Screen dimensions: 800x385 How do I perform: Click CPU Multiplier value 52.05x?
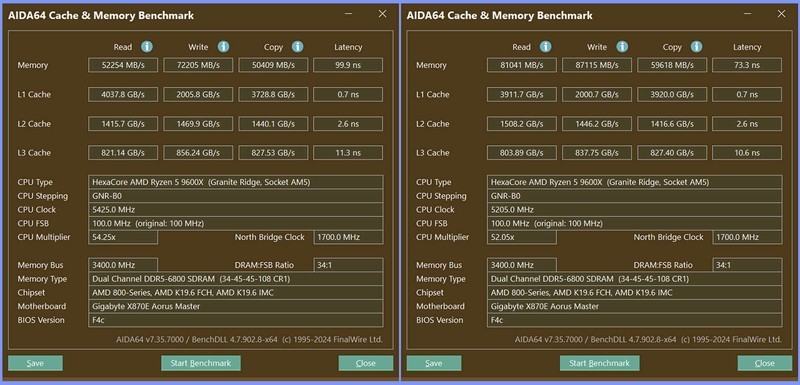(521, 237)
